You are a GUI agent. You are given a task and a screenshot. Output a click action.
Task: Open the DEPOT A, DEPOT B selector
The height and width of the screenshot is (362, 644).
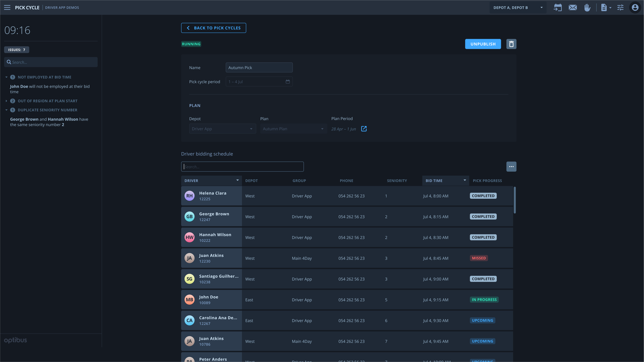tap(518, 7)
